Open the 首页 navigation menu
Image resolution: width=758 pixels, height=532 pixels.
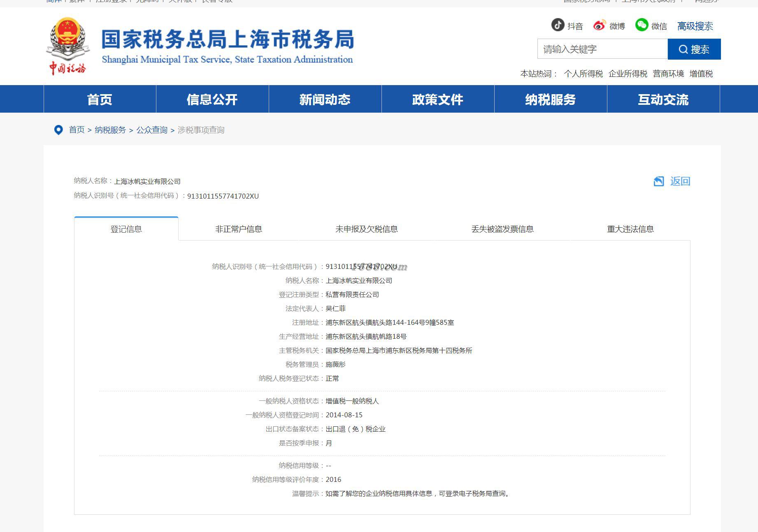(100, 99)
